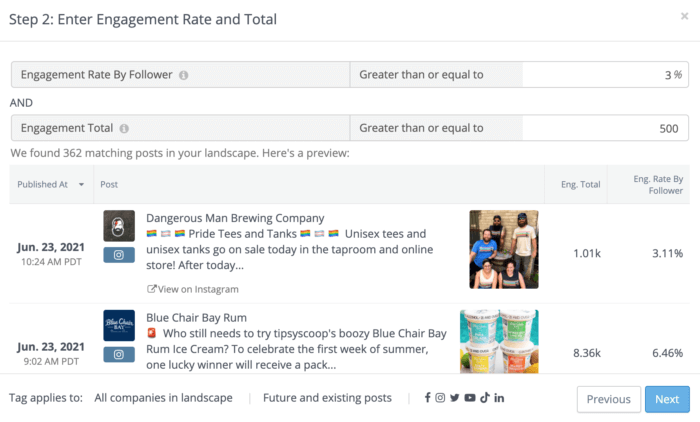Go back with the Previous button
Viewport: 700px width, 422px height.
pyautogui.click(x=608, y=399)
